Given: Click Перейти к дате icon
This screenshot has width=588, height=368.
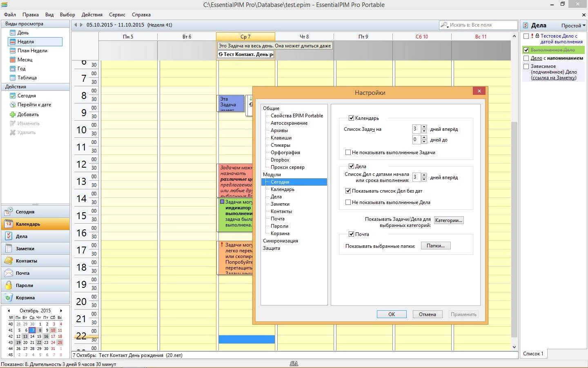Looking at the screenshot, I should [12, 105].
